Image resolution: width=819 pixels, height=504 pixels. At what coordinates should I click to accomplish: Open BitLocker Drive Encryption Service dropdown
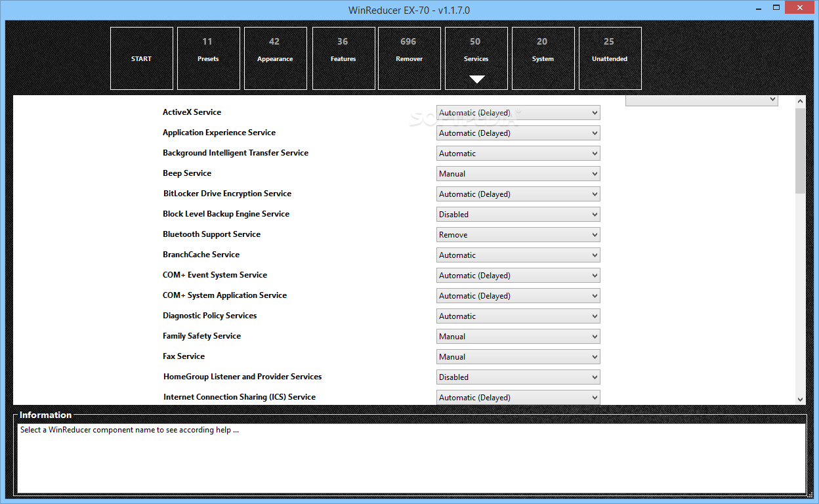518,194
